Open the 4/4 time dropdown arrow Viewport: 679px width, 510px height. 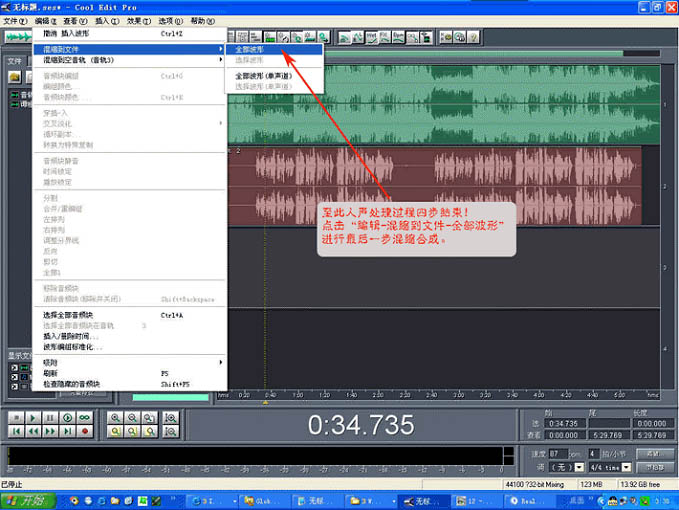click(627, 467)
